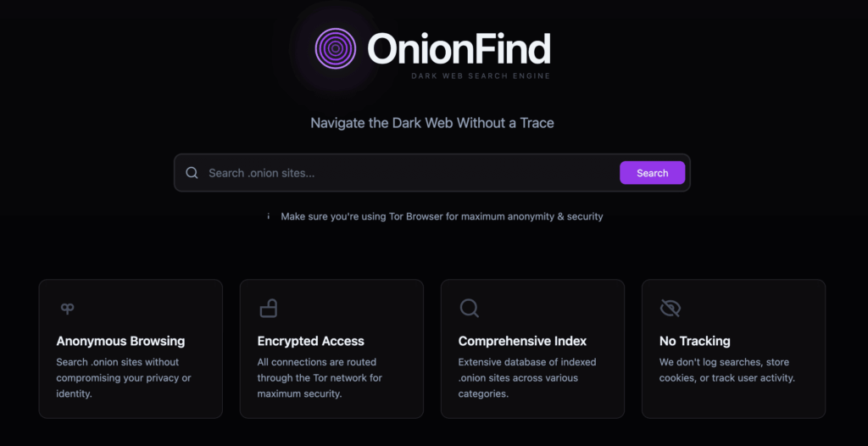Screen dimensions: 868x446
Task: Click the "Dark Web Search Engine" subtitle
Action: 481,76
